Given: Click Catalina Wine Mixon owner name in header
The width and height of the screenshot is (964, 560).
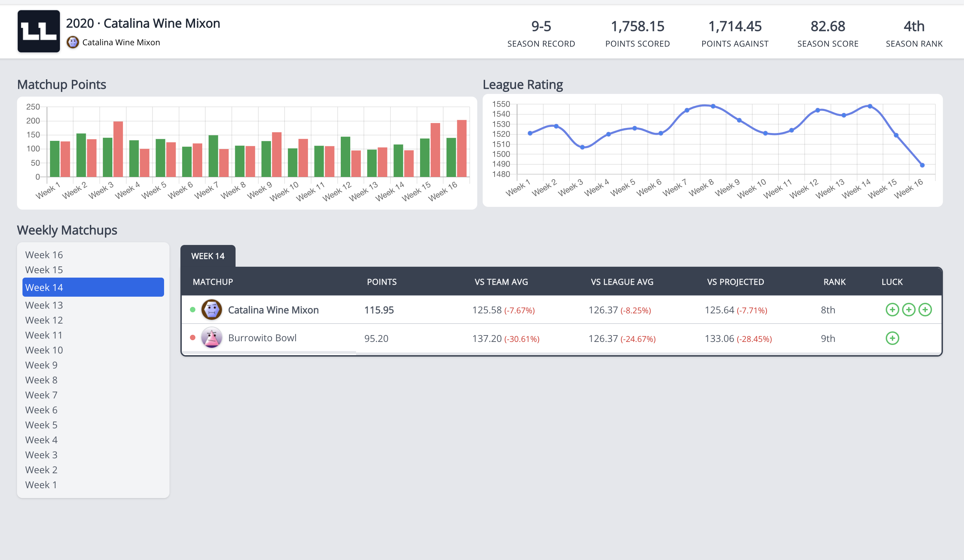Looking at the screenshot, I should pos(121,43).
